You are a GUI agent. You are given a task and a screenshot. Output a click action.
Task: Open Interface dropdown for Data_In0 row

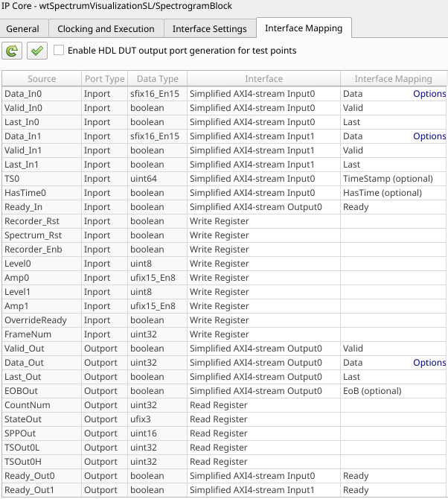pyautogui.click(x=263, y=94)
